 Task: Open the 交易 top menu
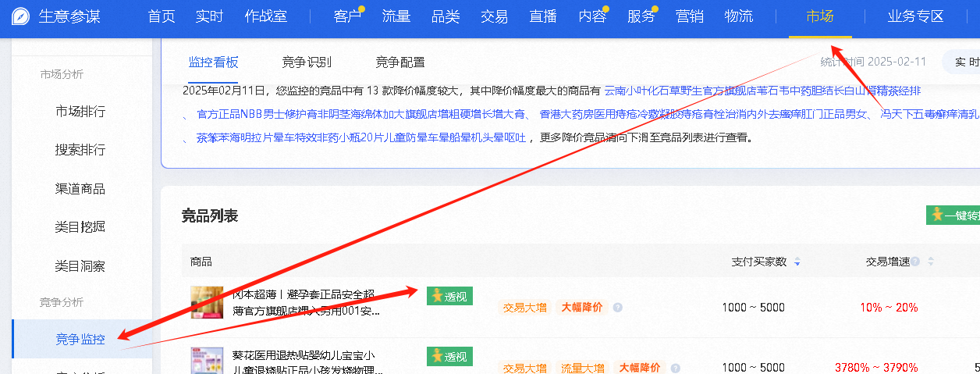[494, 16]
